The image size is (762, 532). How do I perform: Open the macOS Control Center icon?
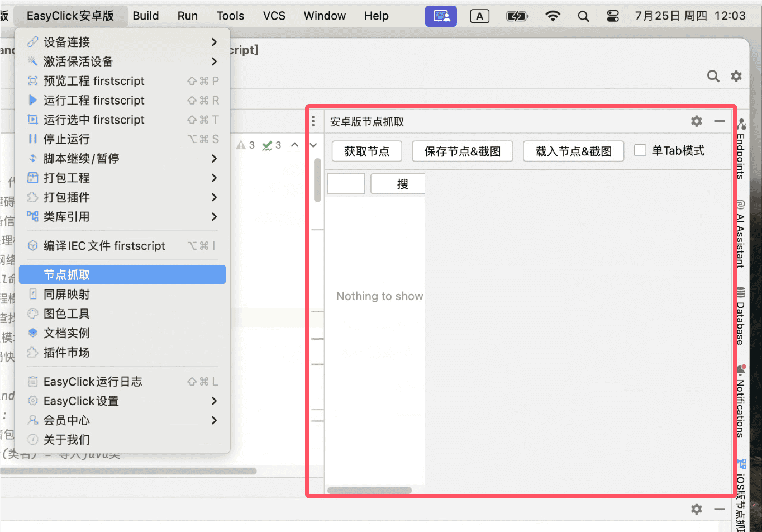point(613,16)
